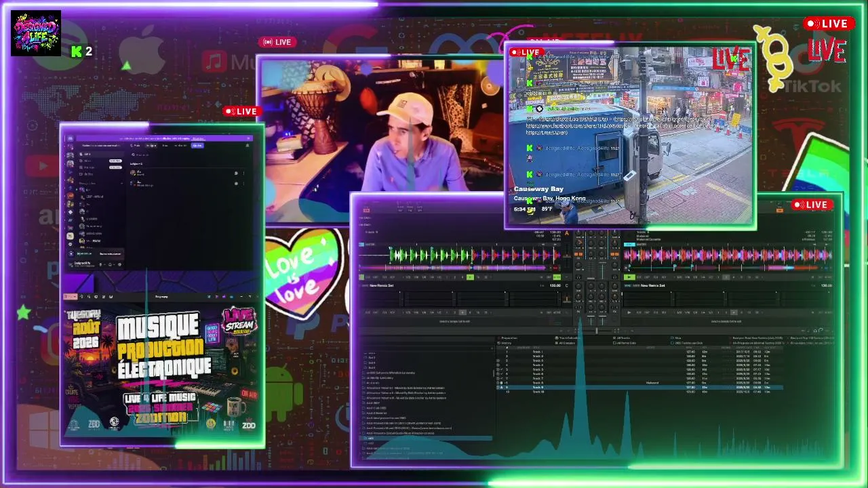Viewport: 868px width, 488px height.
Task: Open more options for the second online friend
Action: (244, 184)
